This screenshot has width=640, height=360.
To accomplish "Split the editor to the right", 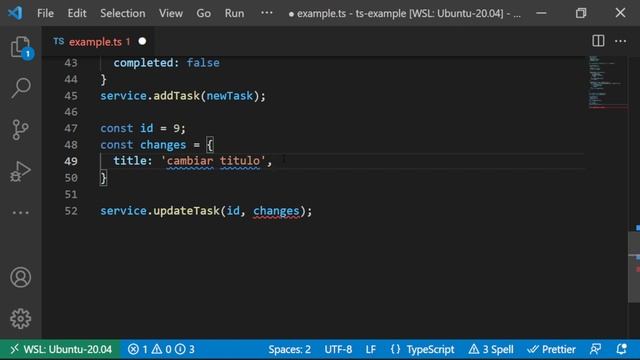I will 598,41.
